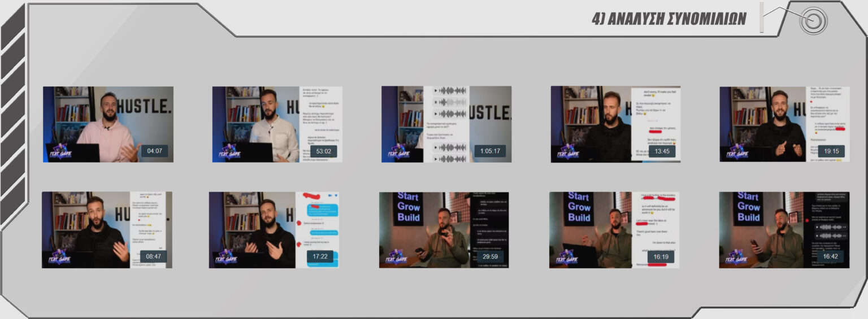Play the video with 19:15 duration

pyautogui.click(x=784, y=124)
